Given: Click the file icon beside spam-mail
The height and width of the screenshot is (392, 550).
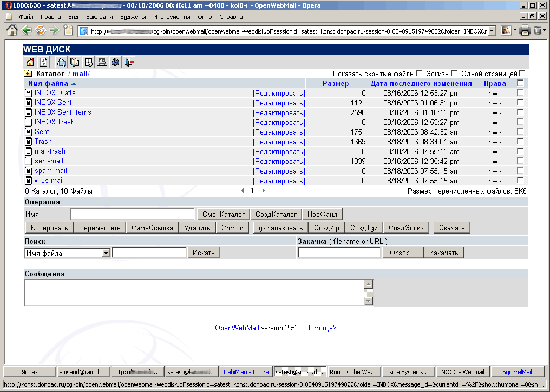Looking at the screenshot, I should pyautogui.click(x=28, y=171).
